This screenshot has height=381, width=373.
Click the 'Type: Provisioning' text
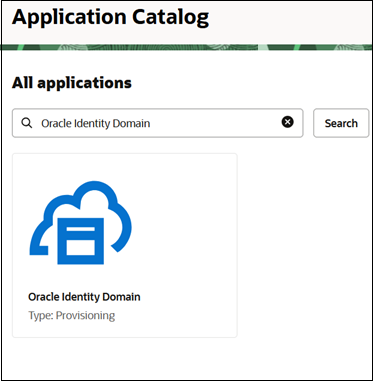click(x=72, y=315)
